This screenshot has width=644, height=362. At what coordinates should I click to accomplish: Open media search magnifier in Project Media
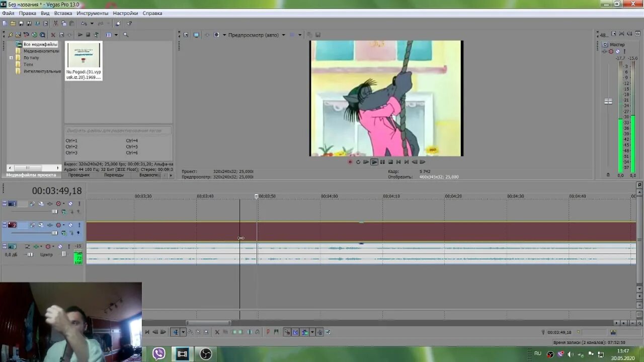click(x=126, y=35)
